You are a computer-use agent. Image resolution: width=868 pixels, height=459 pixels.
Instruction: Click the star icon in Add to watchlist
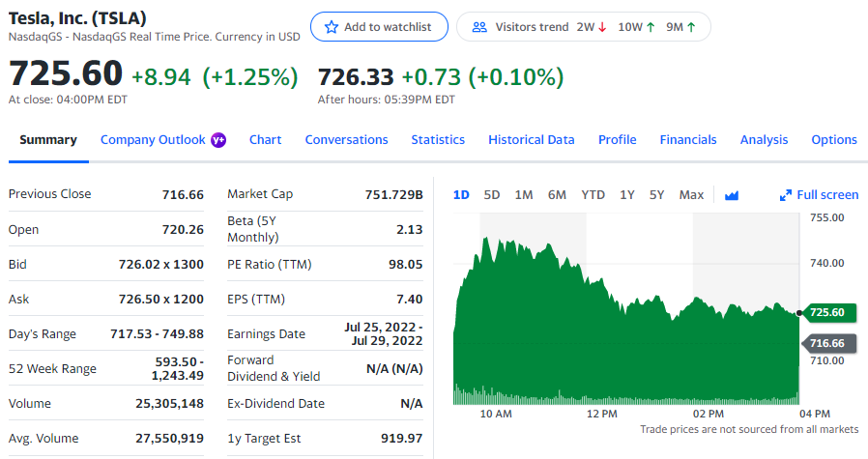(331, 27)
